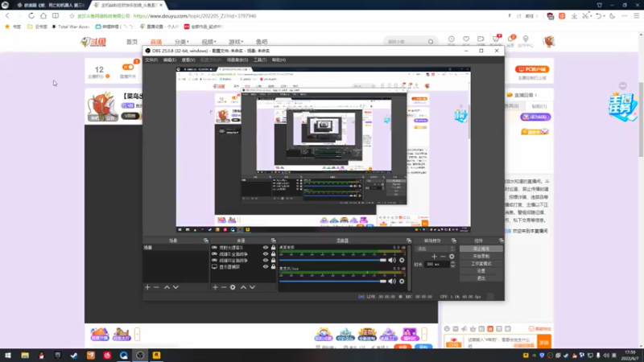The width and height of the screenshot is (644, 362).
Task: Open Windows Start menu
Action: [x=8, y=356]
